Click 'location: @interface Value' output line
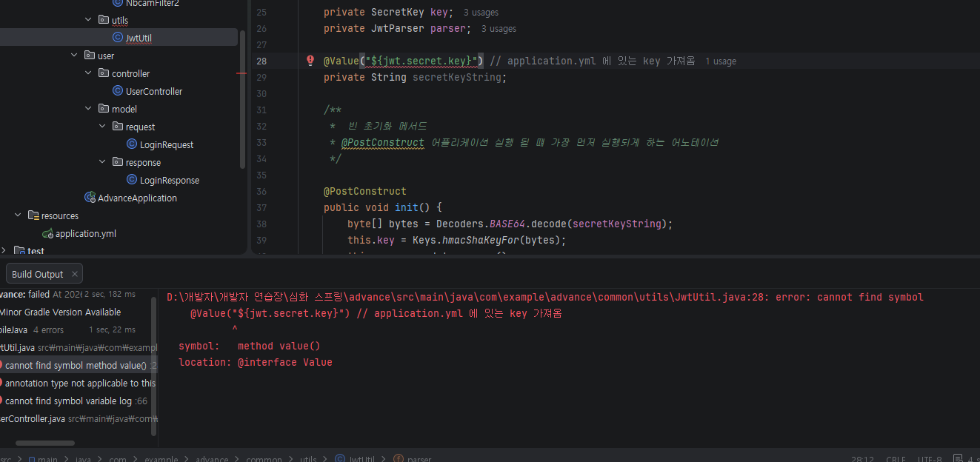980x462 pixels. coord(256,362)
